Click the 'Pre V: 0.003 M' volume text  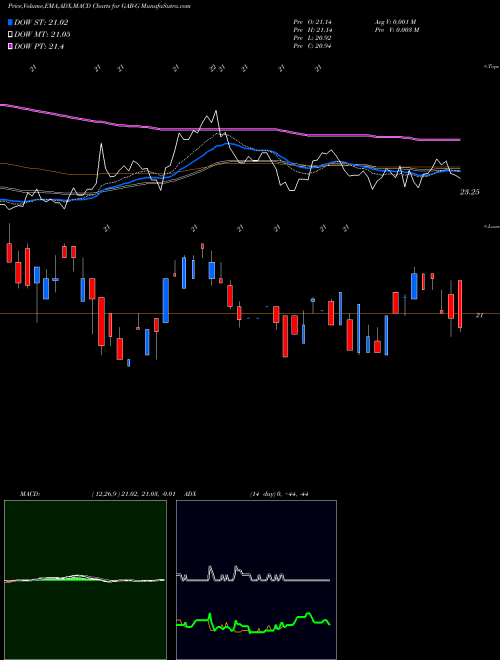click(x=396, y=30)
